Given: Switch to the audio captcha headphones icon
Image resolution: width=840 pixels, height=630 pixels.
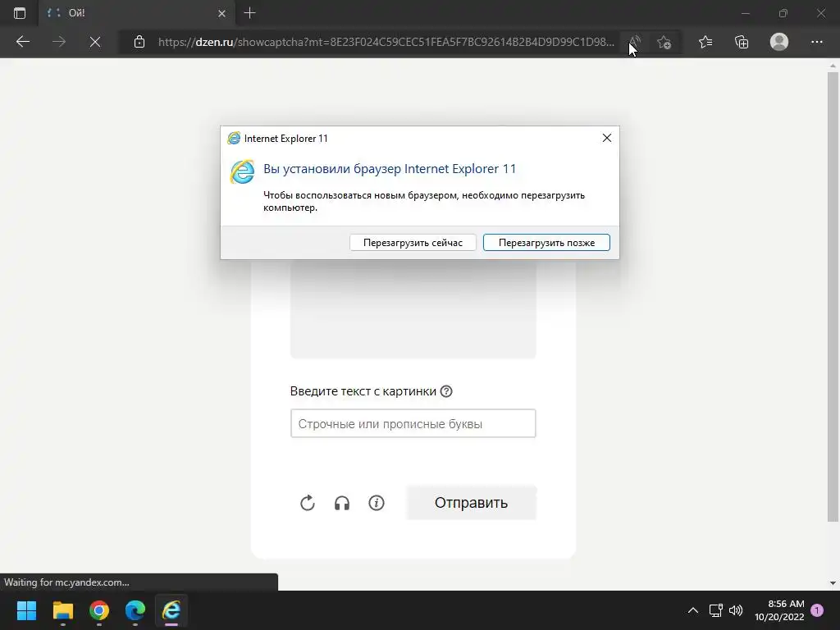Looking at the screenshot, I should pos(342,503).
